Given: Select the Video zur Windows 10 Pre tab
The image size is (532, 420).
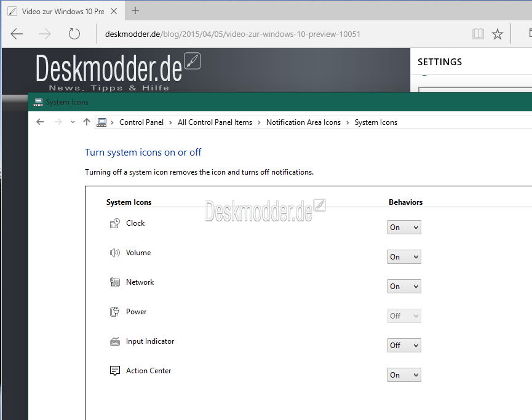Looking at the screenshot, I should click(x=63, y=11).
